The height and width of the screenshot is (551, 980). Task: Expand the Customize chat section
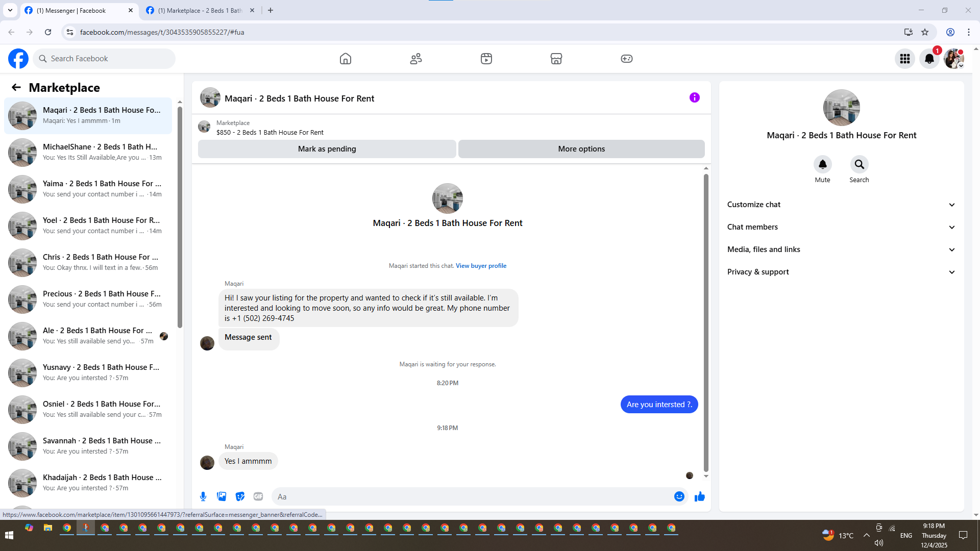pyautogui.click(x=841, y=205)
